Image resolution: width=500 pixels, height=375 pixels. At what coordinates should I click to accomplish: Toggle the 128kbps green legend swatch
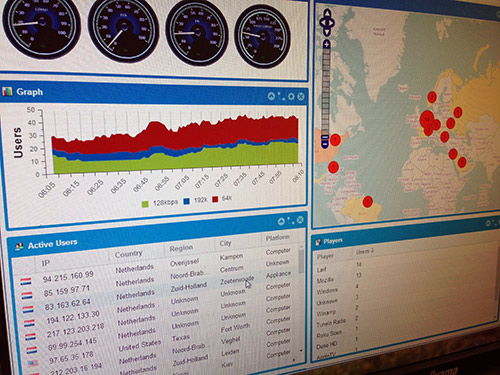145,204
